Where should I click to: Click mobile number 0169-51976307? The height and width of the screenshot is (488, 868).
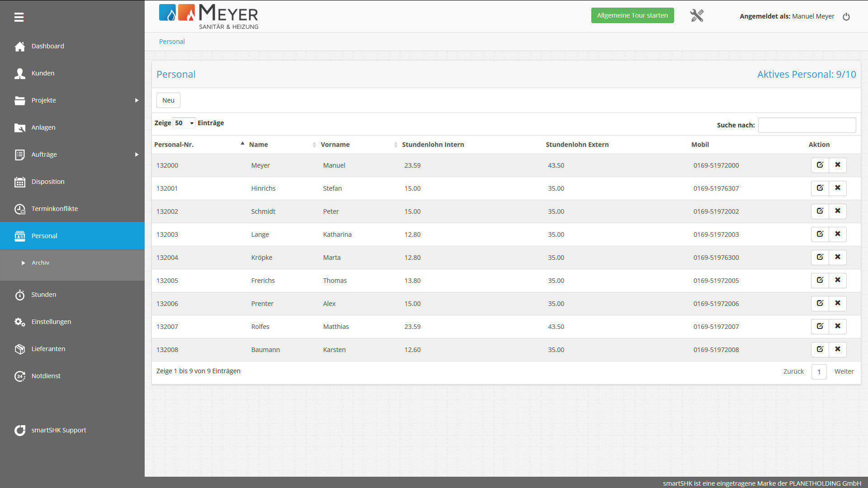point(716,188)
